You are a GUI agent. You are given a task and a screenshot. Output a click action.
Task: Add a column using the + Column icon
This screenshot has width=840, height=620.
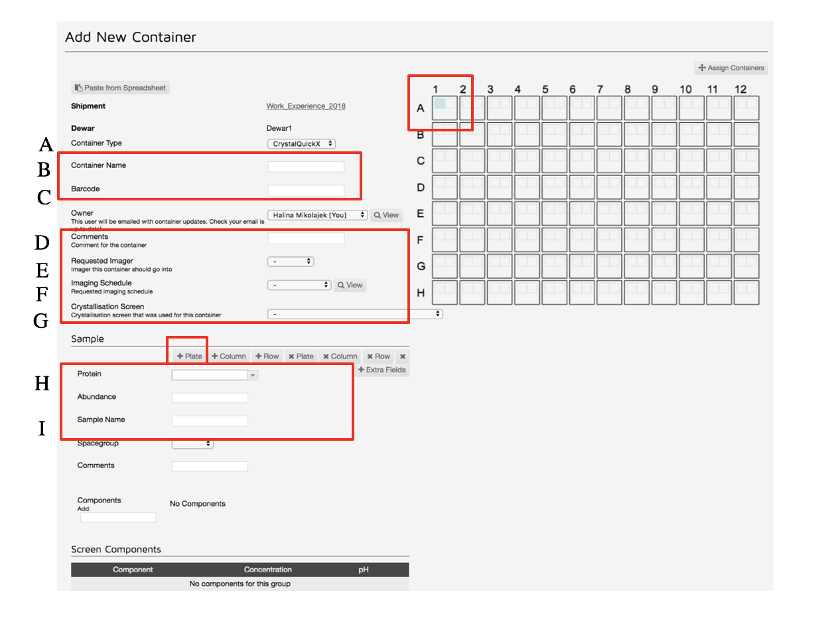228,356
